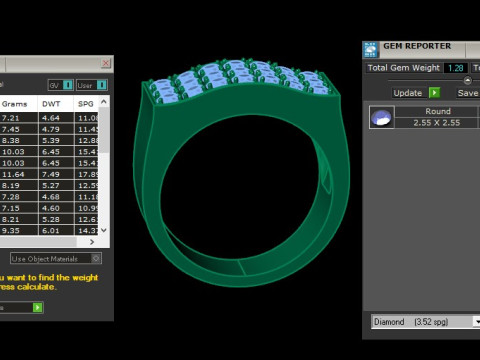
Task: Select the row with 7.15 grams
Action: (49, 208)
